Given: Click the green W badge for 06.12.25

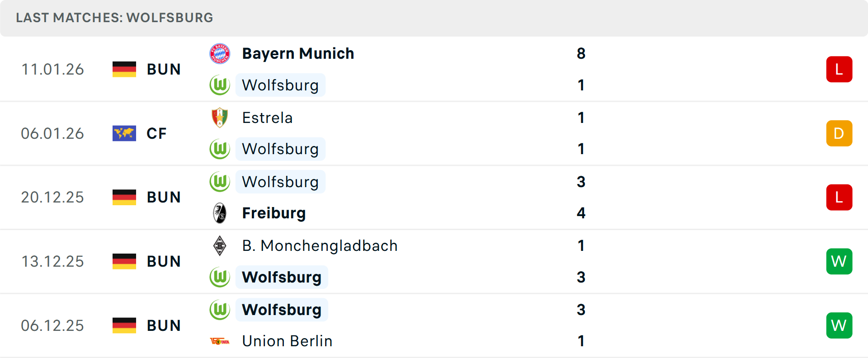Looking at the screenshot, I should tap(839, 325).
